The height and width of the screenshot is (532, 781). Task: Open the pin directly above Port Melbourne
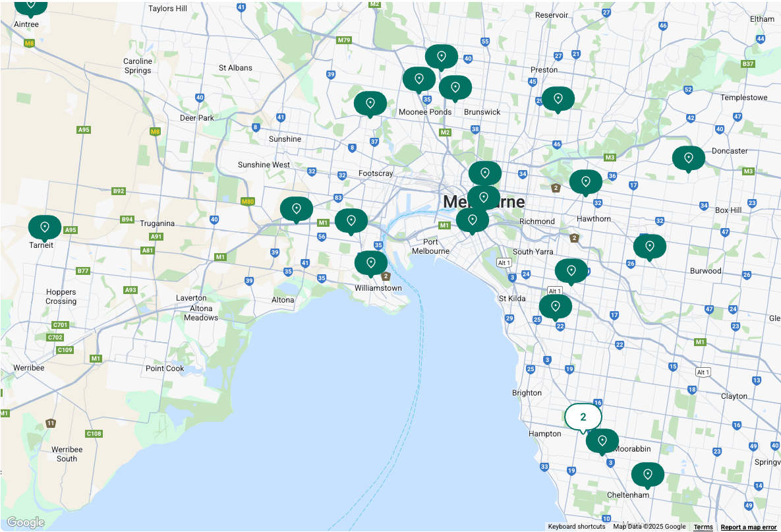coord(472,220)
